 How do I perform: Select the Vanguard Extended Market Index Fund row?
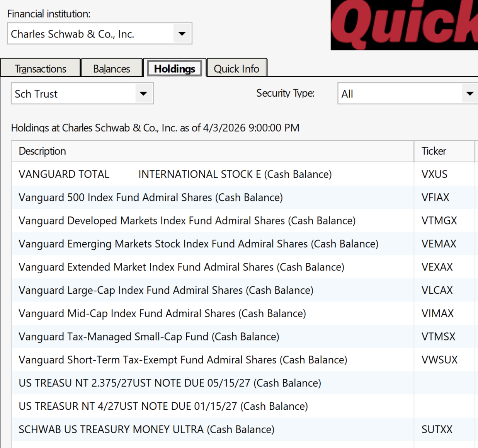click(245, 267)
